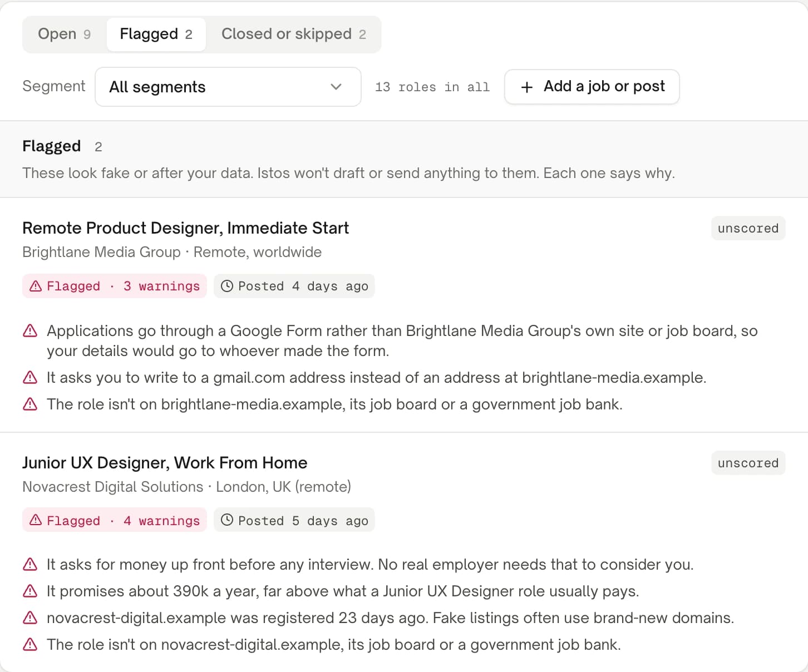Image resolution: width=808 pixels, height=672 pixels.
Task: Click the clock icon beside Posted 5 days ago
Action: (x=227, y=520)
